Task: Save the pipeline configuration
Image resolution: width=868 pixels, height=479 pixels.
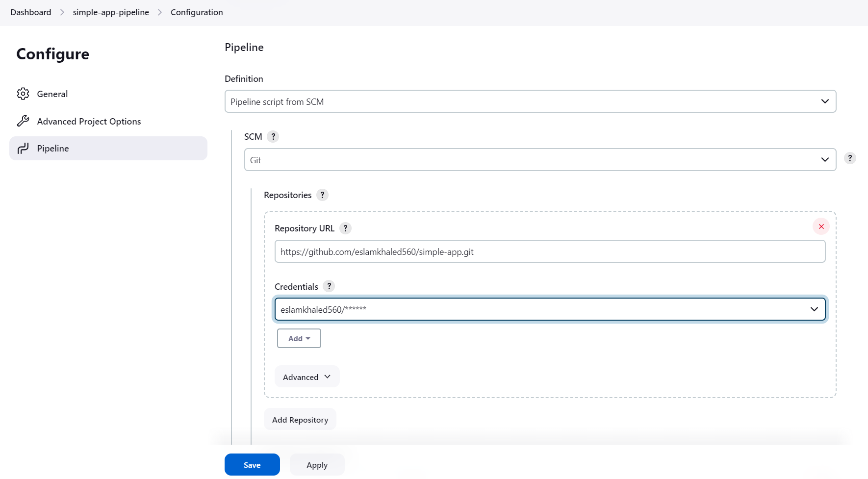Action: (x=252, y=464)
